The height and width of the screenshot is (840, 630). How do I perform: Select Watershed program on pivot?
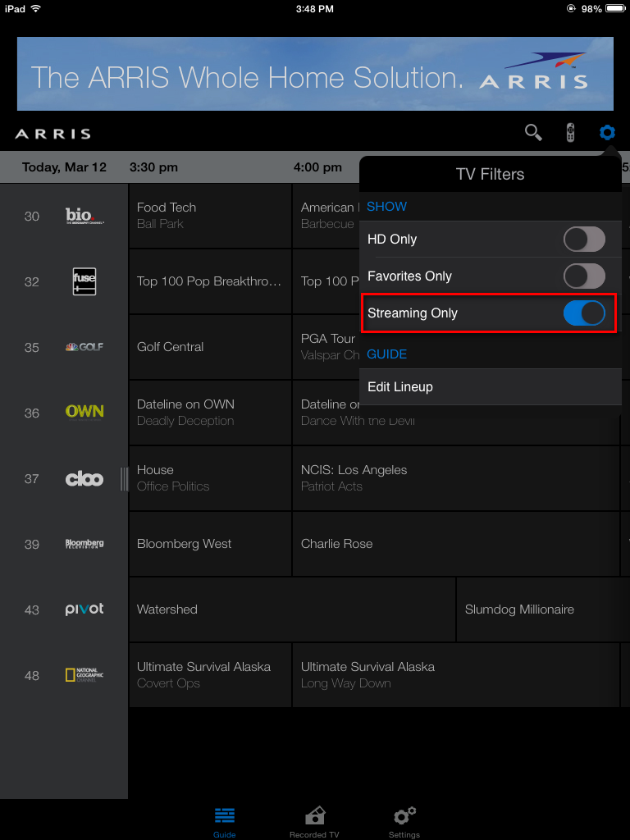(293, 609)
